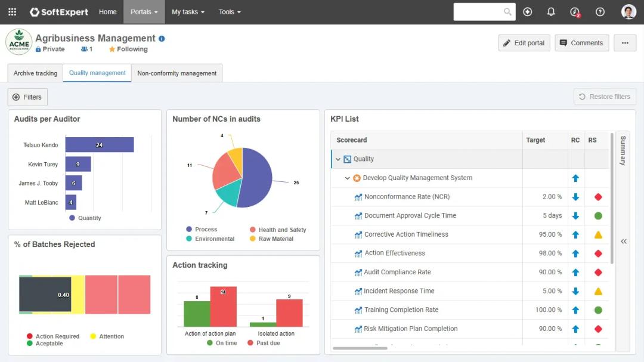Click the Edit portal button
The width and height of the screenshot is (644, 362).
[x=524, y=43]
